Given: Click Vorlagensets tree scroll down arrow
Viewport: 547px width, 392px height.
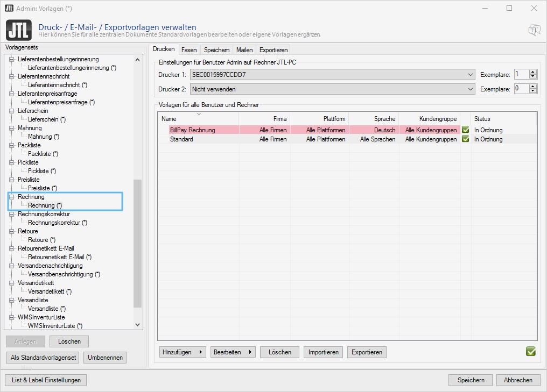Looking at the screenshot, I should click(137, 325).
